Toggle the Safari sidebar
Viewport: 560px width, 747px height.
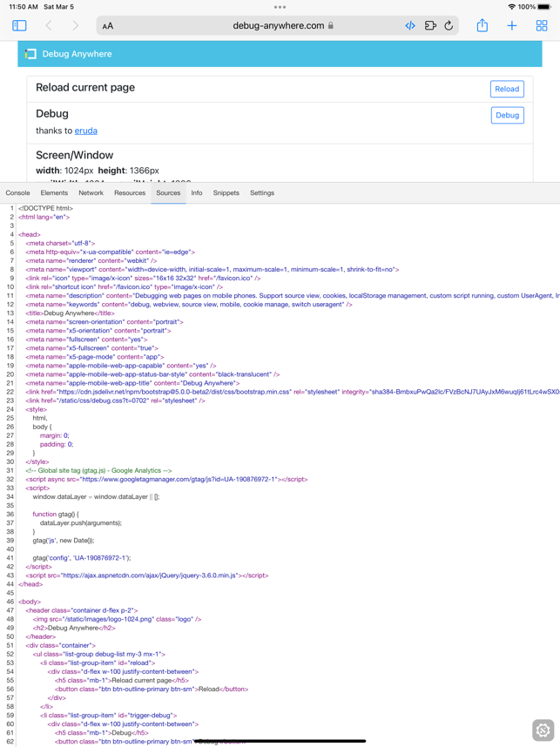(x=19, y=26)
